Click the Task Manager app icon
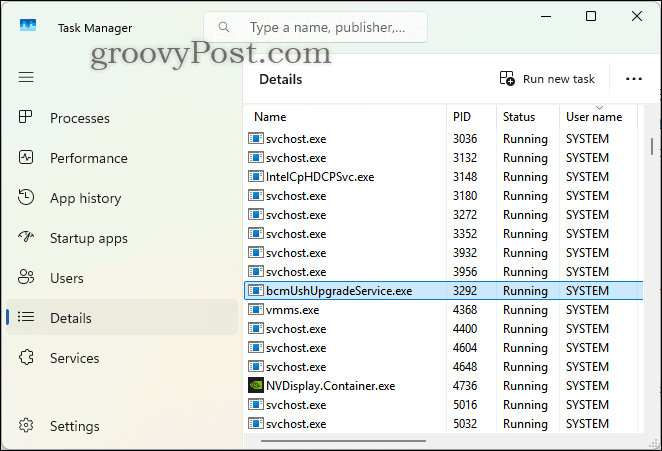The image size is (662, 451). [x=28, y=25]
